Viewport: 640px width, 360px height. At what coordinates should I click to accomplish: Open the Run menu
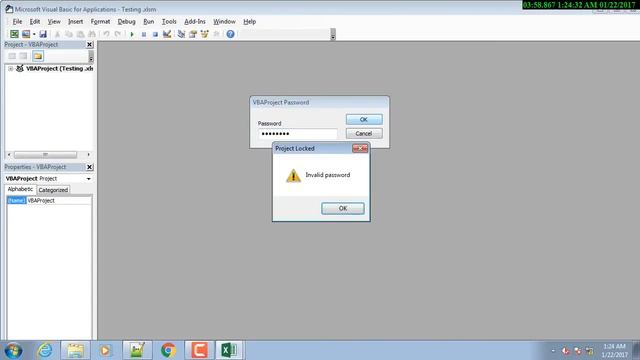pyautogui.click(x=149, y=22)
